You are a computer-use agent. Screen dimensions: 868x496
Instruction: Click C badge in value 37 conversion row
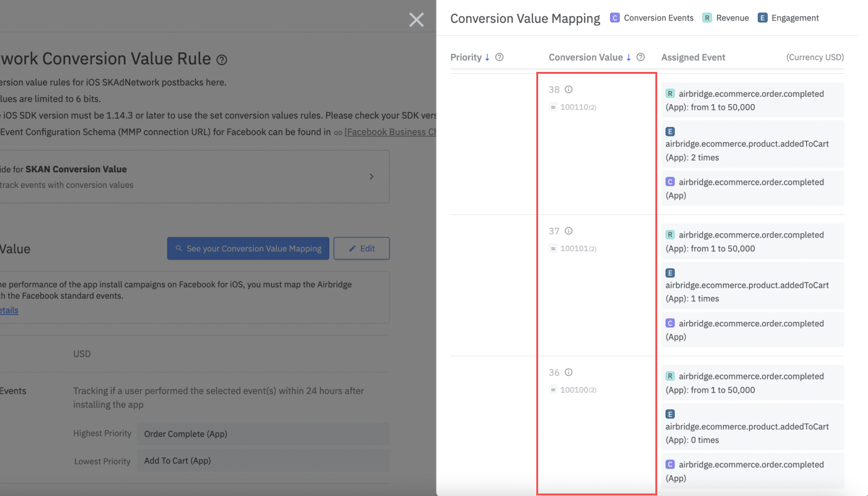(670, 323)
